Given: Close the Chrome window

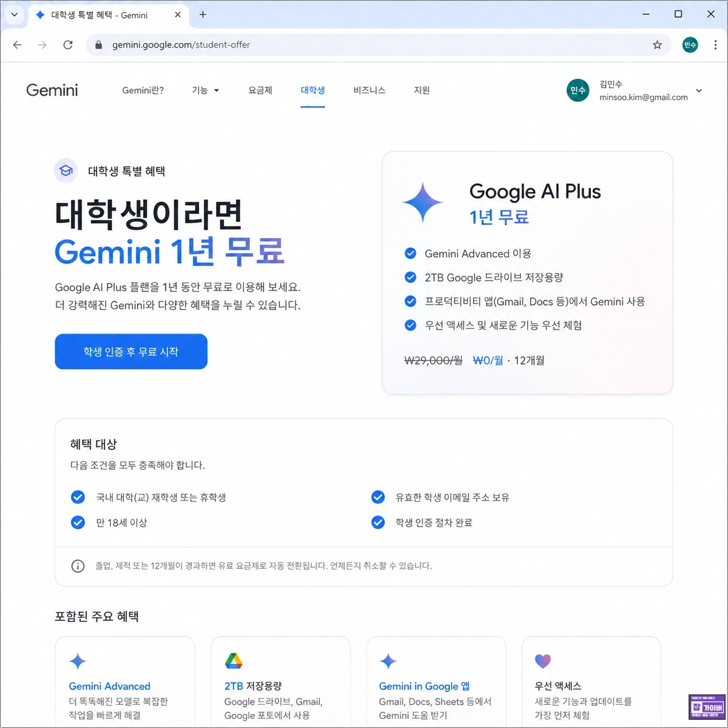Looking at the screenshot, I should click(711, 15).
